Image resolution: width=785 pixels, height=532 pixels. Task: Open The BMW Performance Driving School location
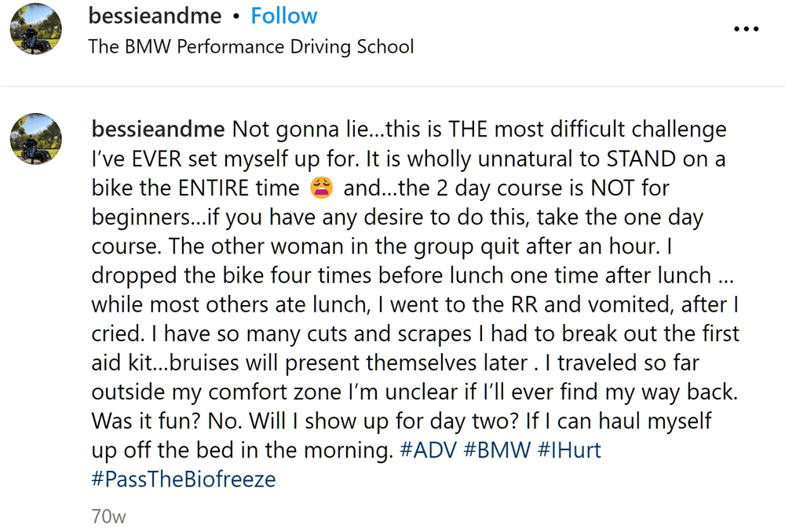click(251, 46)
